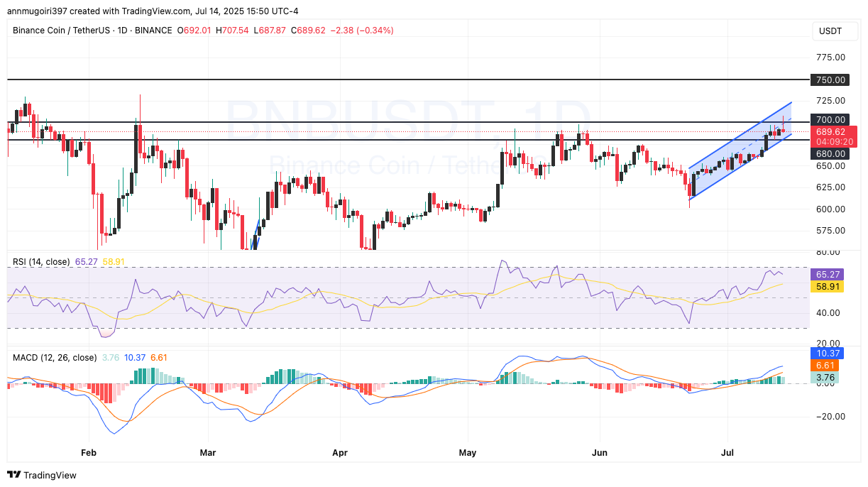868x487 pixels.
Task: Click the 575.00 price axis value
Action: pyautogui.click(x=830, y=231)
